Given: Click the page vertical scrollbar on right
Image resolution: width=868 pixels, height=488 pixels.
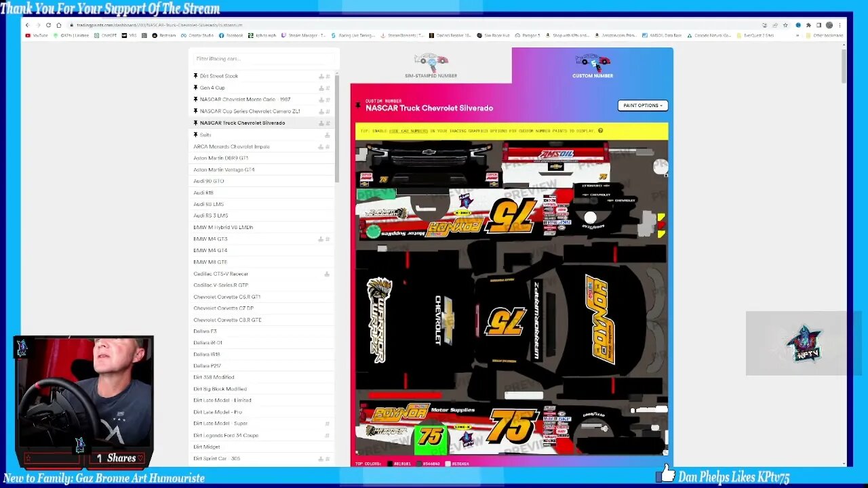Looking at the screenshot, I should tap(844, 66).
